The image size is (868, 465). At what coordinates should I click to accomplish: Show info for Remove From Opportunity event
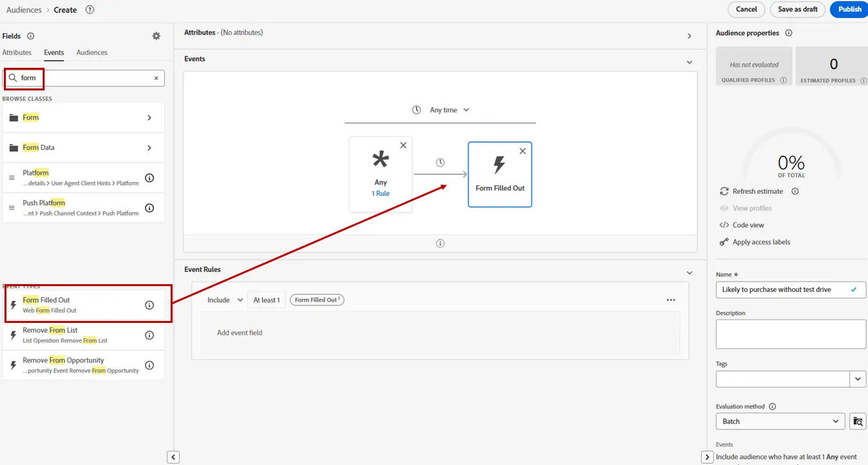tap(149, 366)
